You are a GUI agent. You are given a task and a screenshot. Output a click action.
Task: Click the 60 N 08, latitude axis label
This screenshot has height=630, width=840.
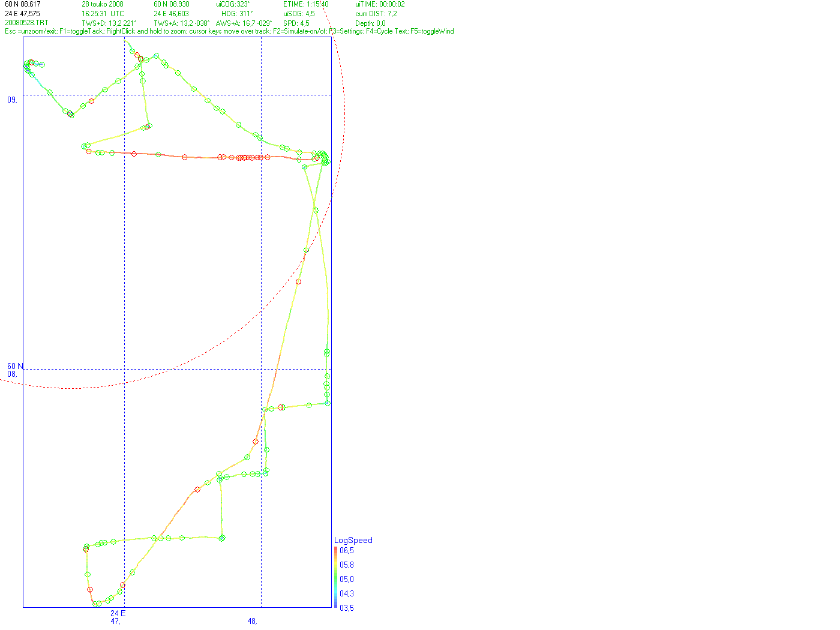[16, 370]
